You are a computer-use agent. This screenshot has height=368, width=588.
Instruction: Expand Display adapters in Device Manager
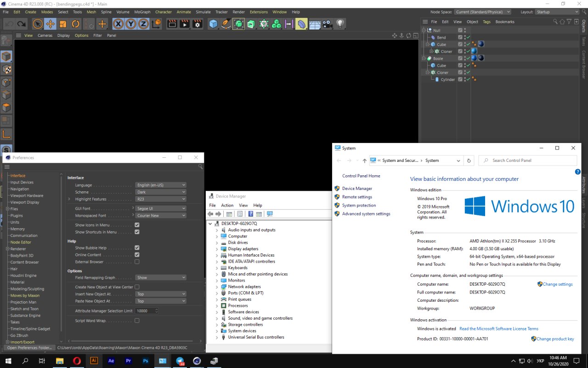pyautogui.click(x=217, y=249)
